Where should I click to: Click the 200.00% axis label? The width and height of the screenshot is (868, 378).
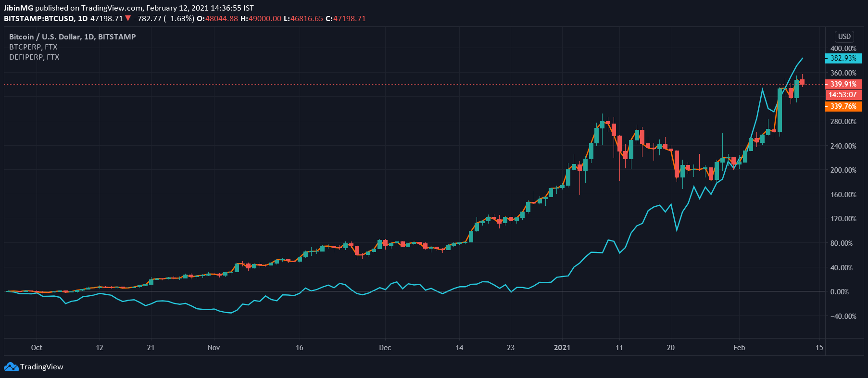(x=843, y=170)
